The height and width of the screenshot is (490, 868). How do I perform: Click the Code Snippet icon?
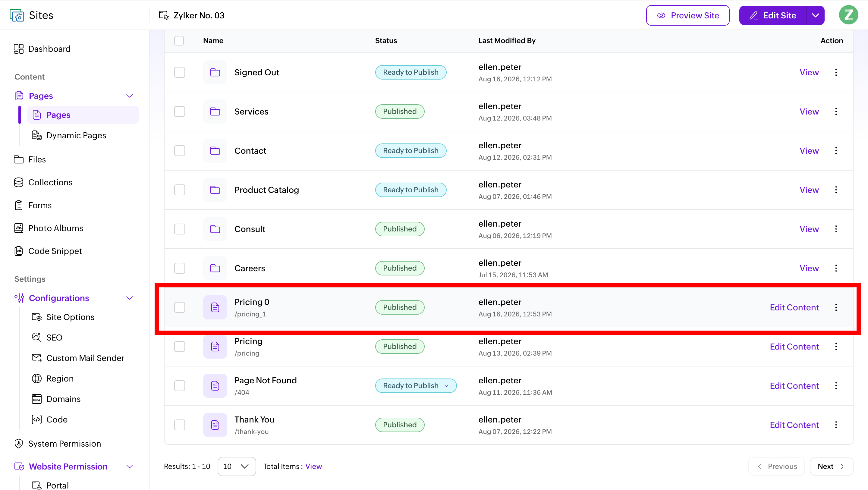(18, 251)
